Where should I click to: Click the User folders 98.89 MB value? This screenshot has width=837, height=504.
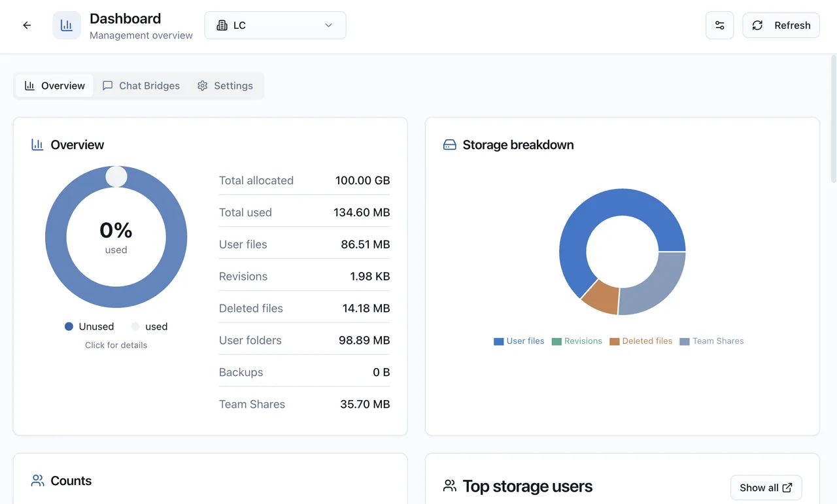point(364,341)
